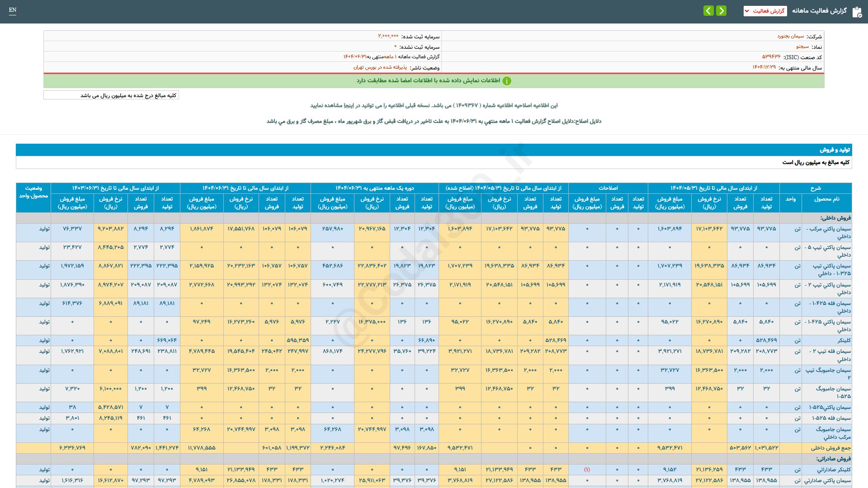Click the فروش داخلی group row
The height and width of the screenshot is (488, 868).
(835, 218)
